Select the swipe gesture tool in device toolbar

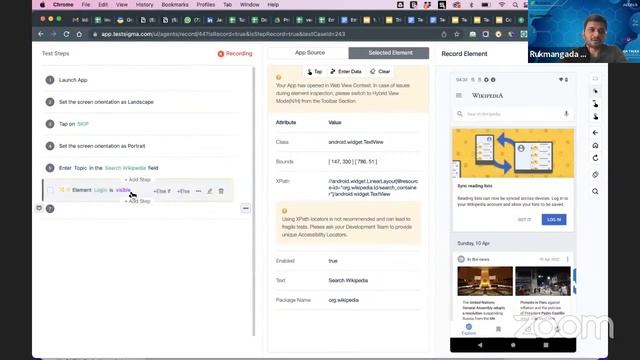coord(596,117)
